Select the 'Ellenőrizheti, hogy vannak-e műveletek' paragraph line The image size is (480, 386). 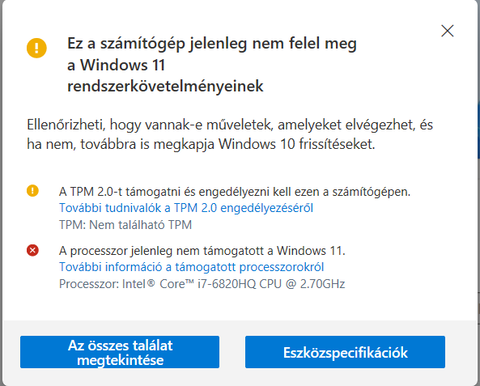[x=230, y=125]
